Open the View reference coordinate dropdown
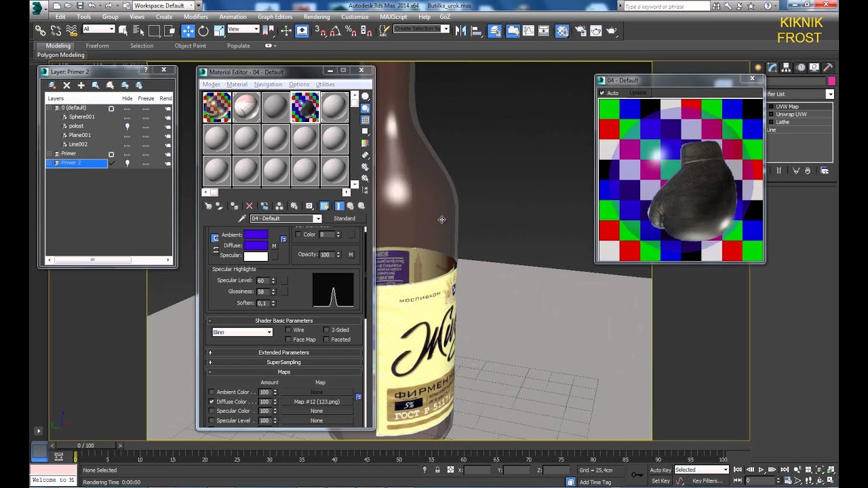This screenshot has width=868, height=488. tap(243, 29)
